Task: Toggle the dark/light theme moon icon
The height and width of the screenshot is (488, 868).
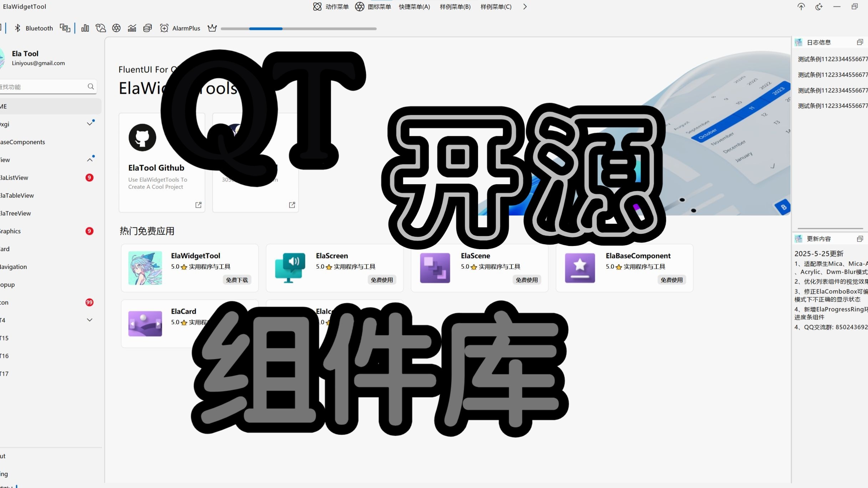Action: (x=819, y=7)
